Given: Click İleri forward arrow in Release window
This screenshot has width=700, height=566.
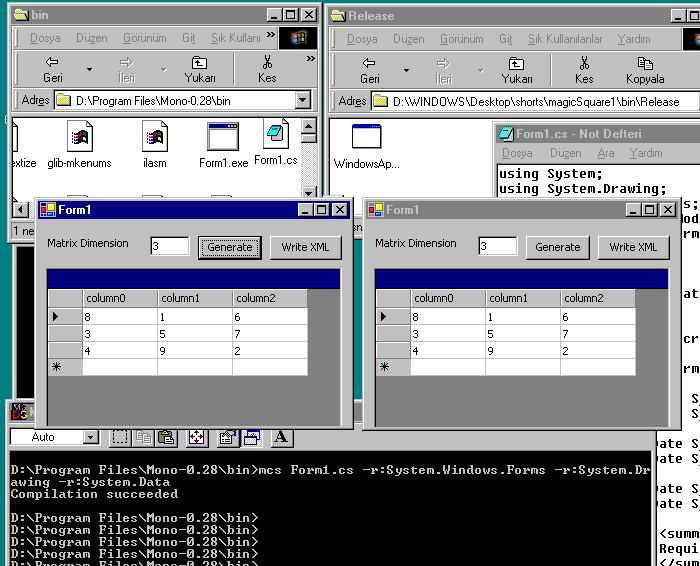Looking at the screenshot, I should click(x=443, y=63).
